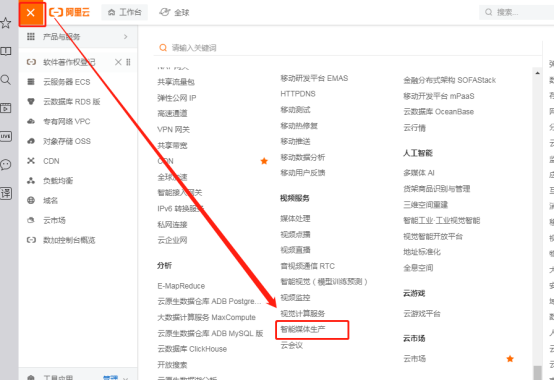Open 专有网络 VPC shortcut
The height and width of the screenshot is (381, 554).
[x=67, y=122]
